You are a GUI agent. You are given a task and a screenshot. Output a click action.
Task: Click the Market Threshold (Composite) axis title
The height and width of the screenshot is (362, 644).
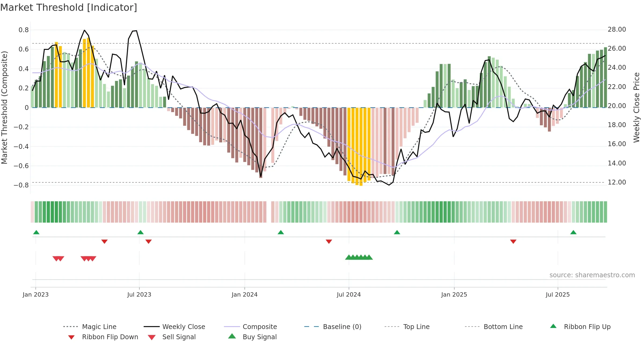4,107
